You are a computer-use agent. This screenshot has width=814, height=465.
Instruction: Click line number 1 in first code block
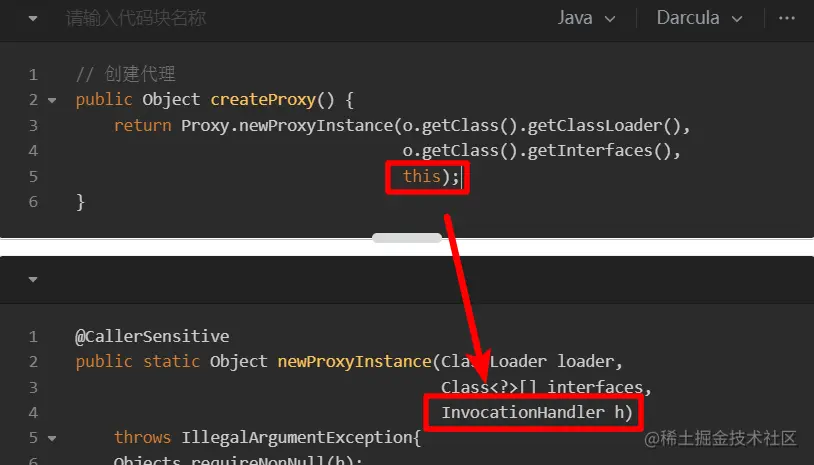[x=33, y=75]
